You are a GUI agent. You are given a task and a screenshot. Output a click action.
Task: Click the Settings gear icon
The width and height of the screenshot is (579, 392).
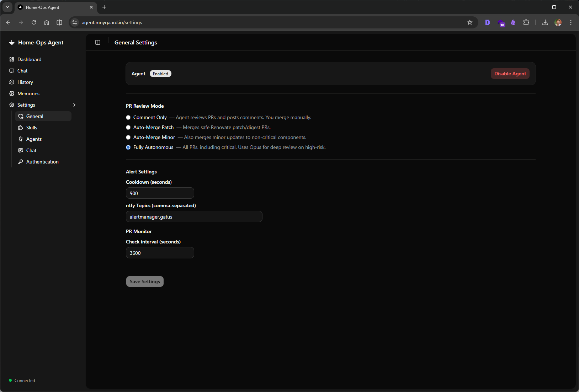click(12, 105)
